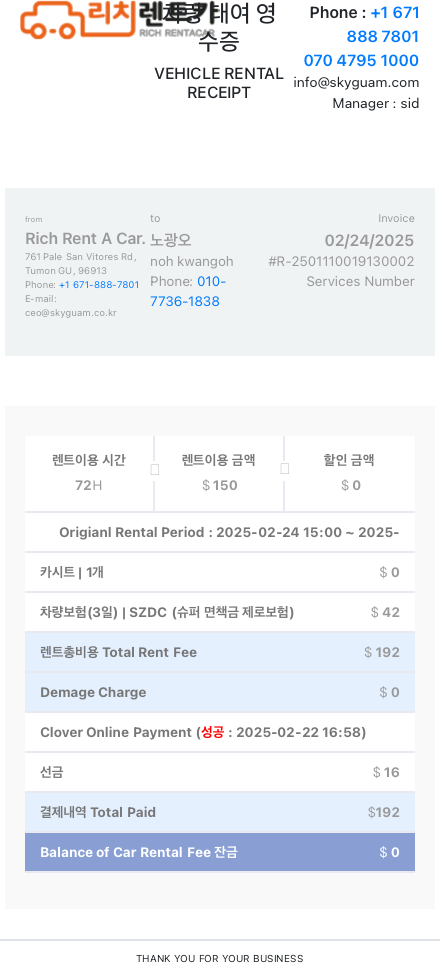This screenshot has height=966, width=440.
Task: Click the 결제내역 Total Paid row
Action: tap(220, 813)
